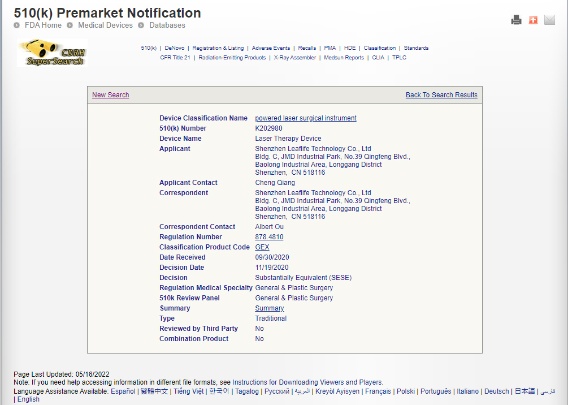Open the GEX product code link
The image size is (568, 405).
(262, 247)
